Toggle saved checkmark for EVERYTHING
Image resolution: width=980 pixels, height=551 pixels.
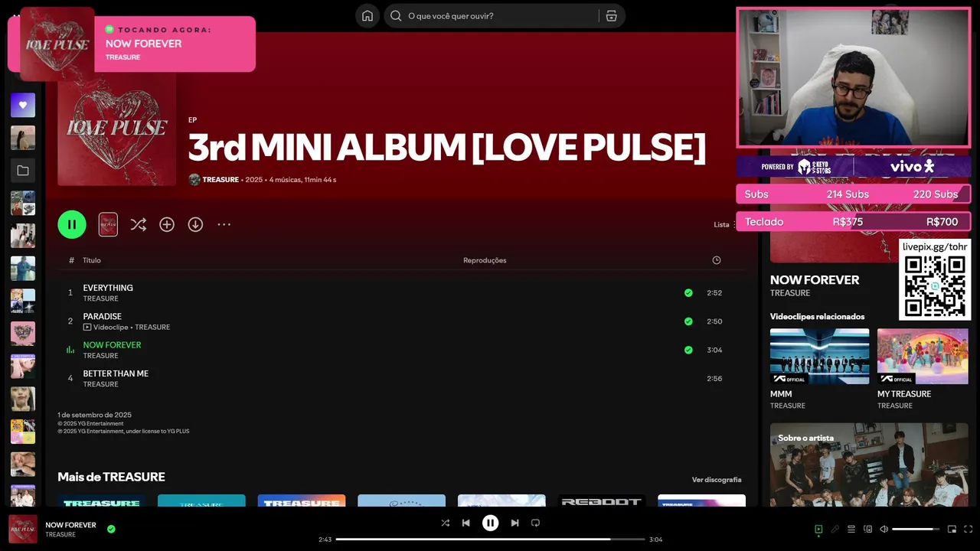[x=688, y=292]
